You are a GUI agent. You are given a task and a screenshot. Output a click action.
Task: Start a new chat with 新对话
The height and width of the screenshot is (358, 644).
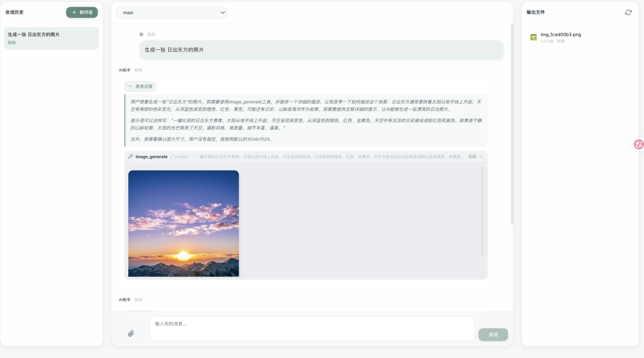tap(82, 13)
